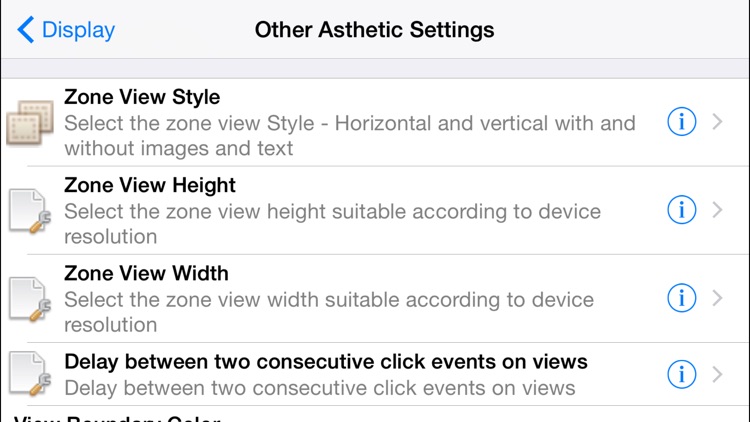Screen dimensions: 750x422
Task: Expand Zone View Height using its chevron
Action: coord(717,210)
